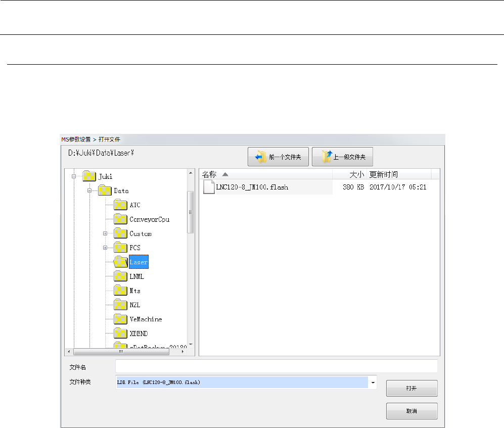Select the NZL folder icon
Viewport: 504px width, 428px height.
(x=120, y=305)
